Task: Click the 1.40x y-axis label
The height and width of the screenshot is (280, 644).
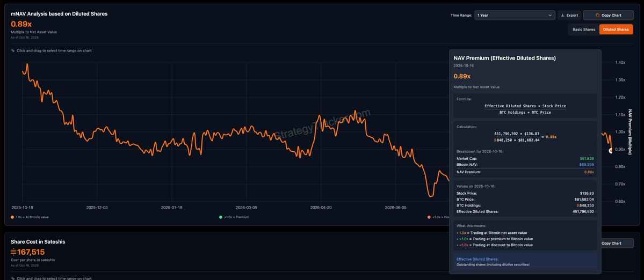Action: click(620, 63)
